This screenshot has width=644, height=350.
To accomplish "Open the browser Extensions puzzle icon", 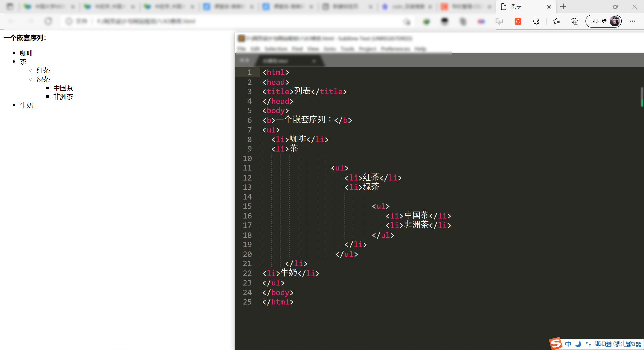I will coord(536,21).
